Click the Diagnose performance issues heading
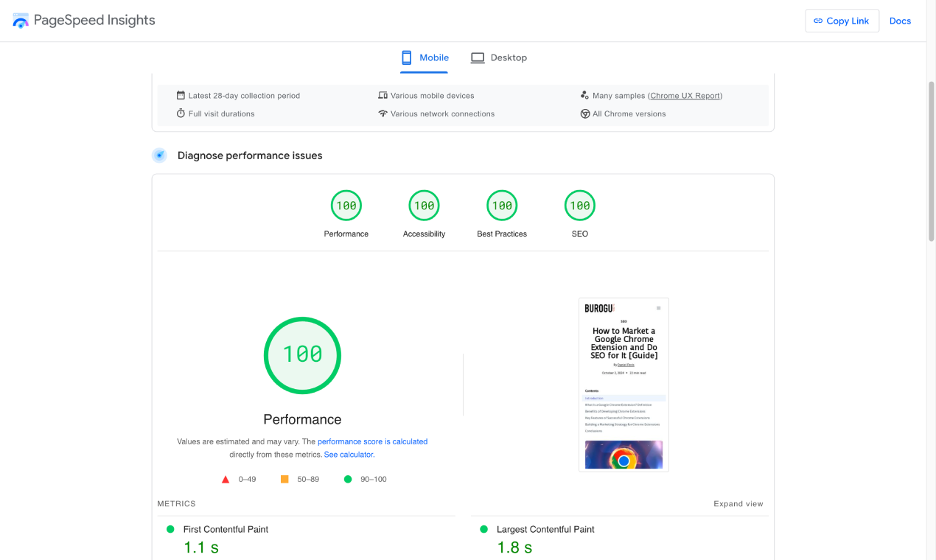Screen dimensions: 936x560 (x=250, y=155)
